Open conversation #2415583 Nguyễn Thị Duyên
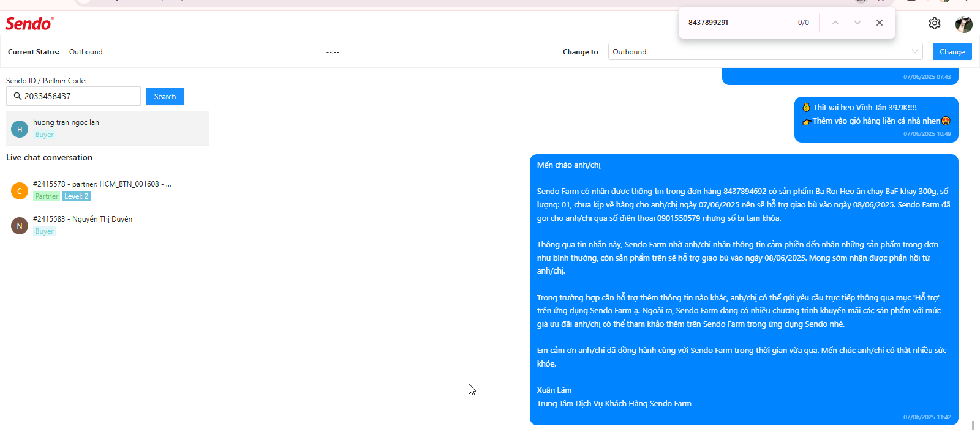The width and height of the screenshot is (980, 432). pyautogui.click(x=107, y=225)
